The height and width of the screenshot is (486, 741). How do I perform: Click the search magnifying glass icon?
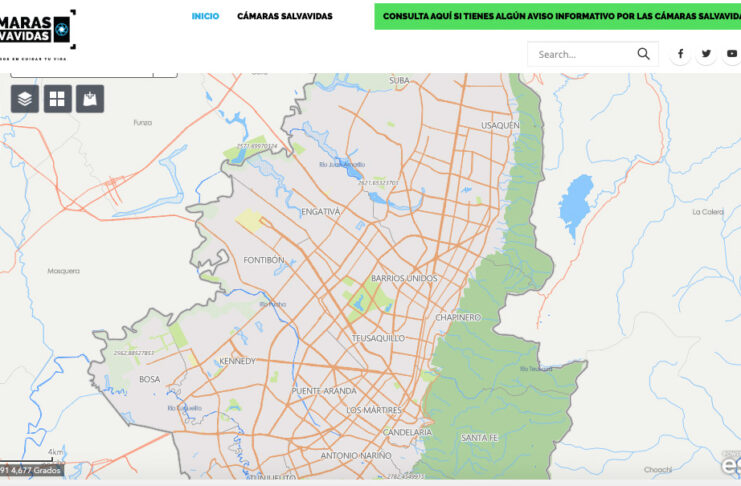click(x=644, y=54)
